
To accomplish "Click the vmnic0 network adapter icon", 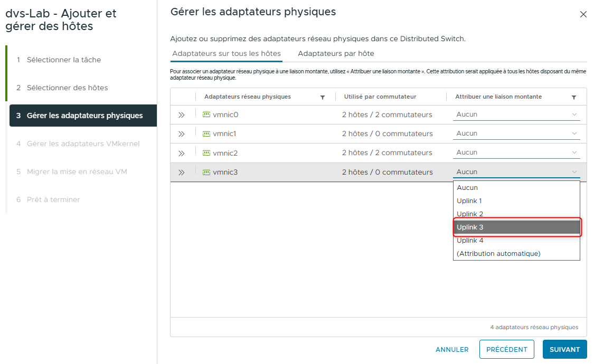I will pyautogui.click(x=206, y=114).
